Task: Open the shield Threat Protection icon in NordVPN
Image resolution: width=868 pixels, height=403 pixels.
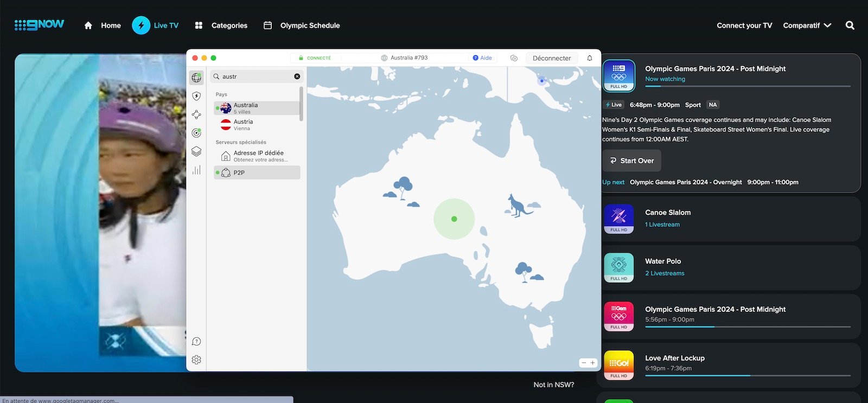Action: [x=196, y=96]
